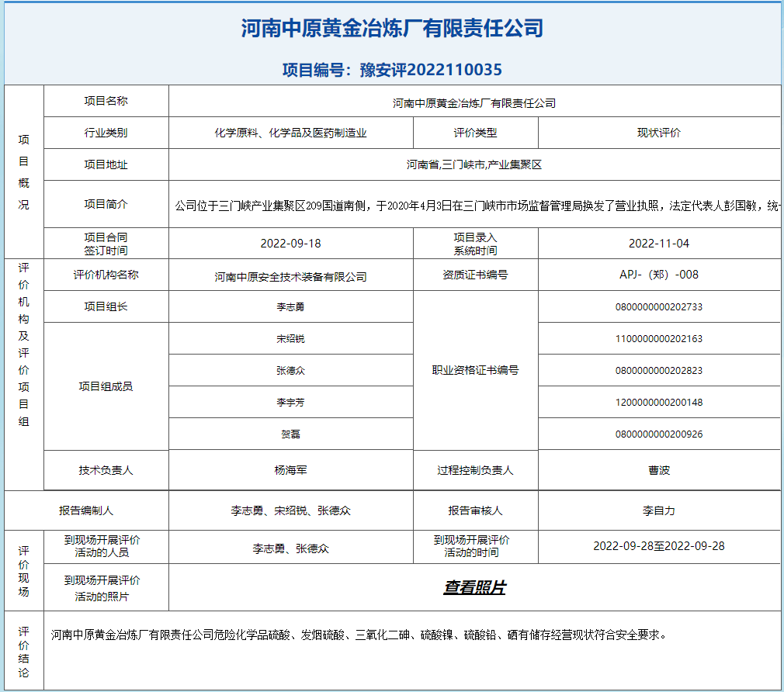Select the entry date 2022-11-04

point(659,244)
